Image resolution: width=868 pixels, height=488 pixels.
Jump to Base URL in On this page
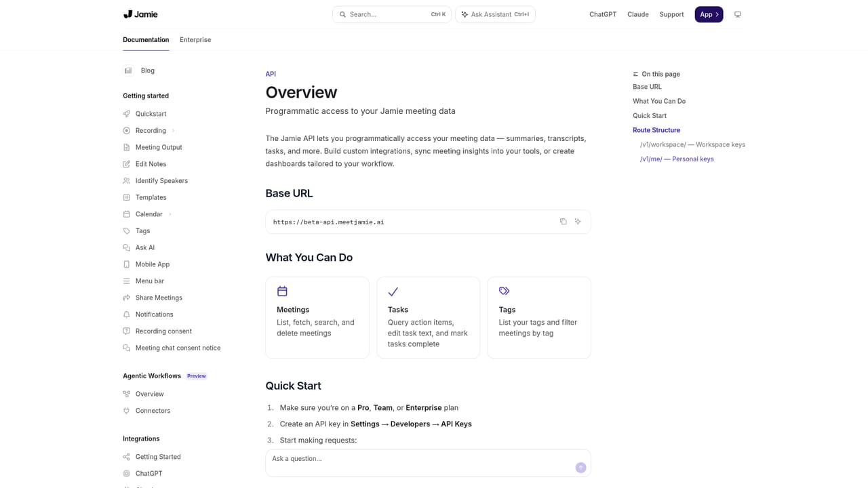coord(647,87)
